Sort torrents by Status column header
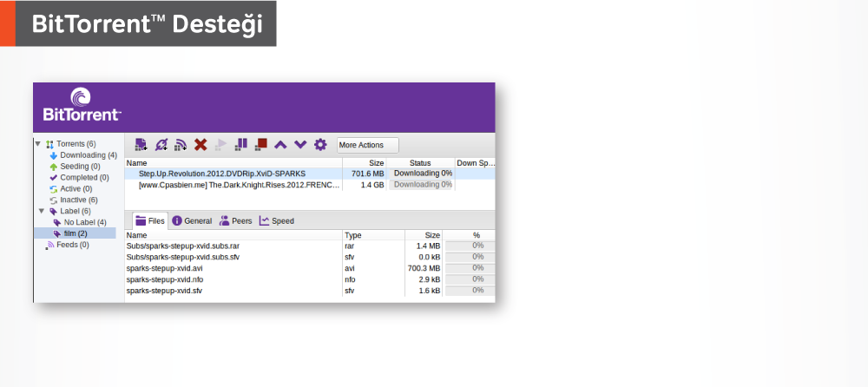The height and width of the screenshot is (387, 868). pos(421,163)
